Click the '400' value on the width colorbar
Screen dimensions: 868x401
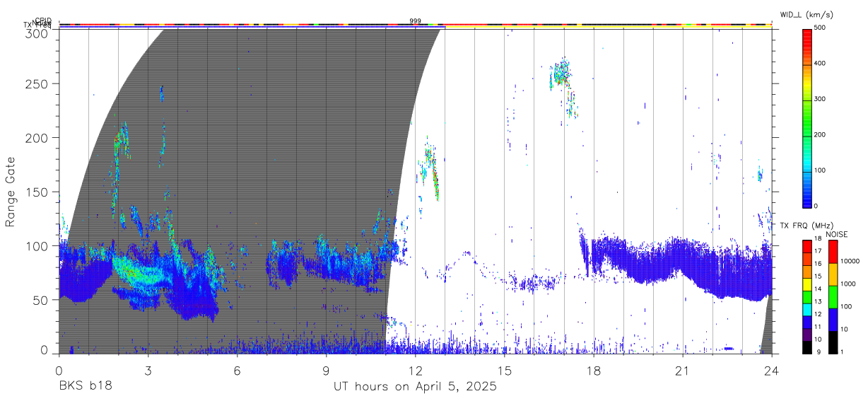pyautogui.click(x=820, y=64)
